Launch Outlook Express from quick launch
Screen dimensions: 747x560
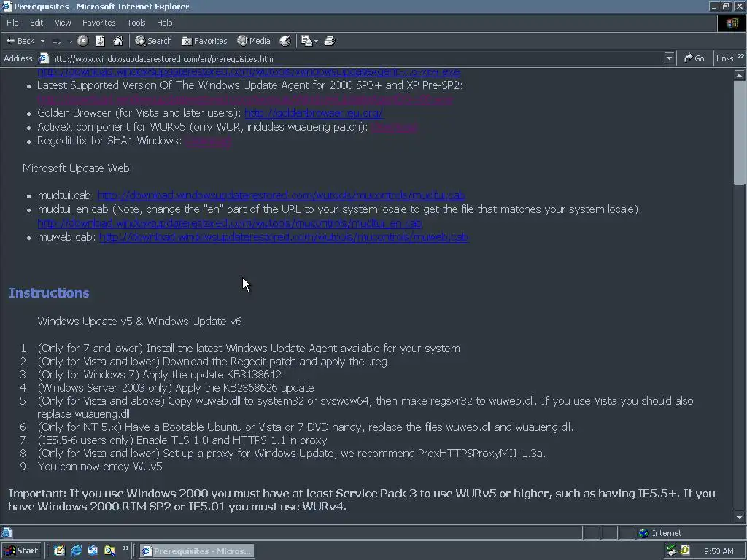[x=93, y=551]
